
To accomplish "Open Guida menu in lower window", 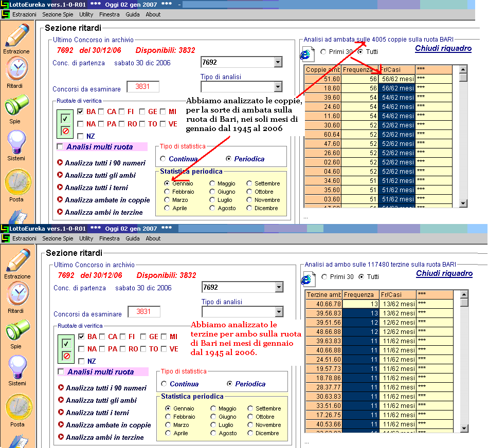I will click(133, 238).
